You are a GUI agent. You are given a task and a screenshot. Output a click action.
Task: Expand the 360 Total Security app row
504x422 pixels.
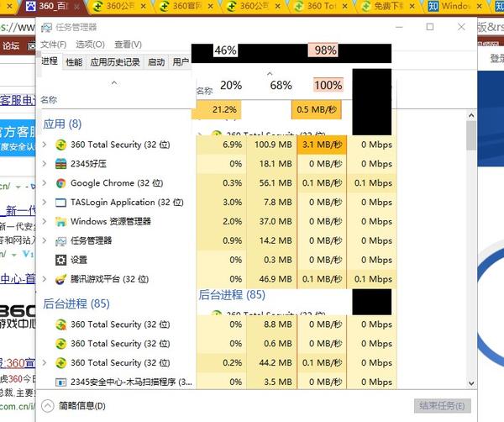[x=45, y=145]
